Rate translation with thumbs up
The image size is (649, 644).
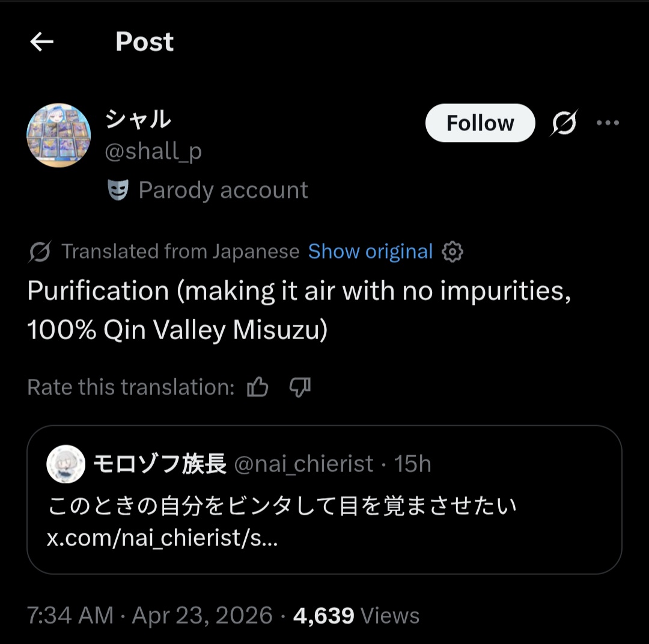pyautogui.click(x=258, y=388)
